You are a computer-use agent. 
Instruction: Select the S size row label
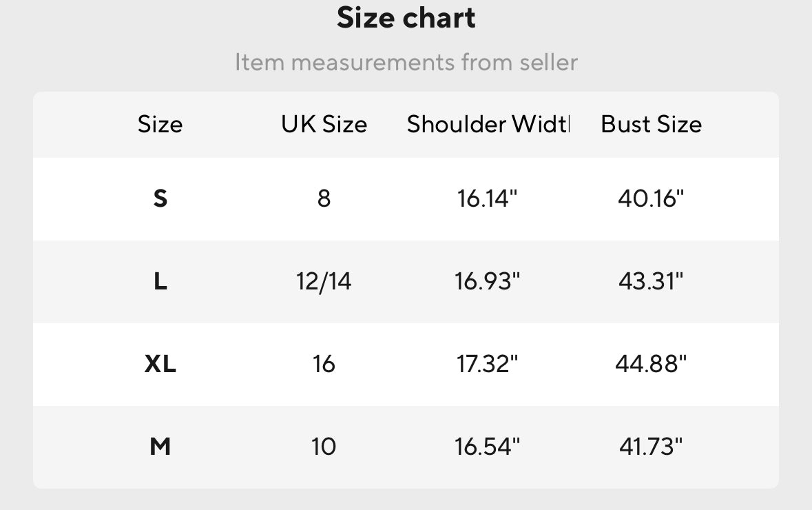pyautogui.click(x=160, y=198)
